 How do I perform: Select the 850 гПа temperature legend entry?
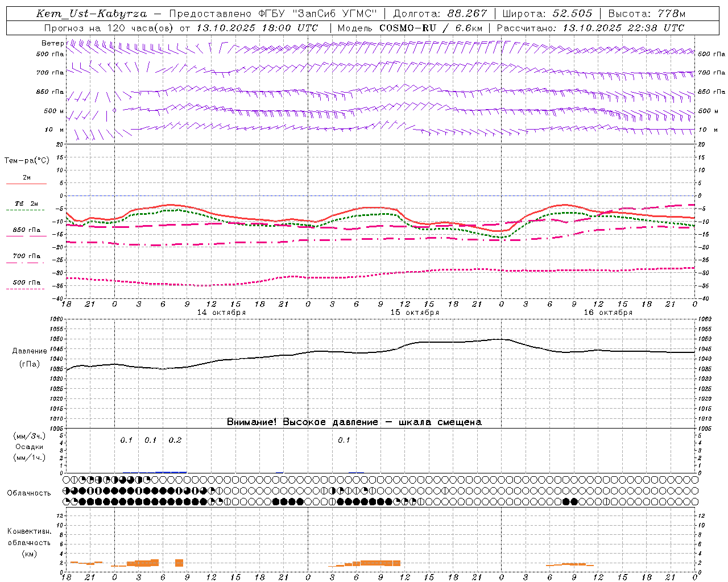click(x=26, y=230)
